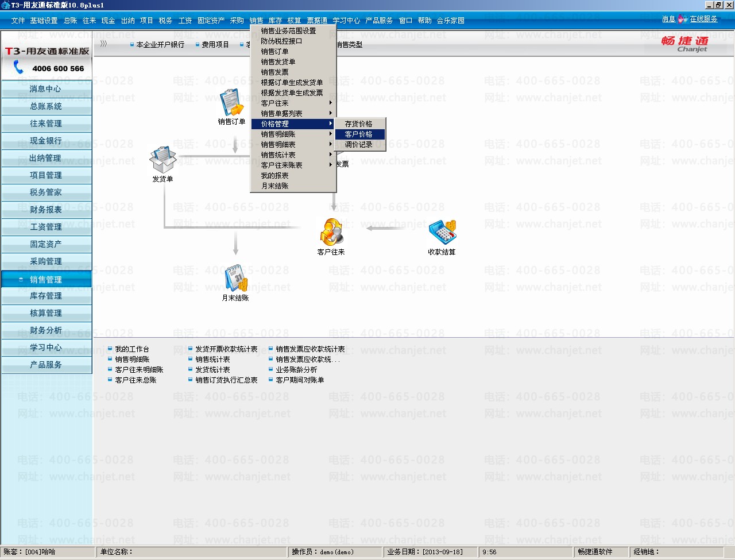Go to 往来管理 in the sidebar
The width and height of the screenshot is (735, 560).
tap(46, 123)
